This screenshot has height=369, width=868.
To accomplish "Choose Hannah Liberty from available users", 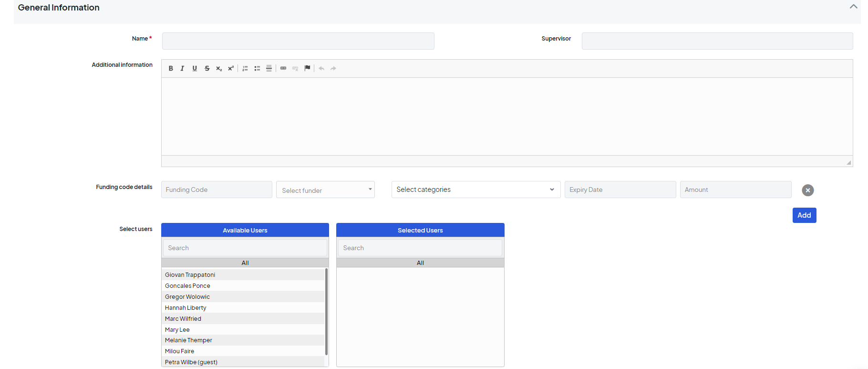I will pyautogui.click(x=186, y=308).
